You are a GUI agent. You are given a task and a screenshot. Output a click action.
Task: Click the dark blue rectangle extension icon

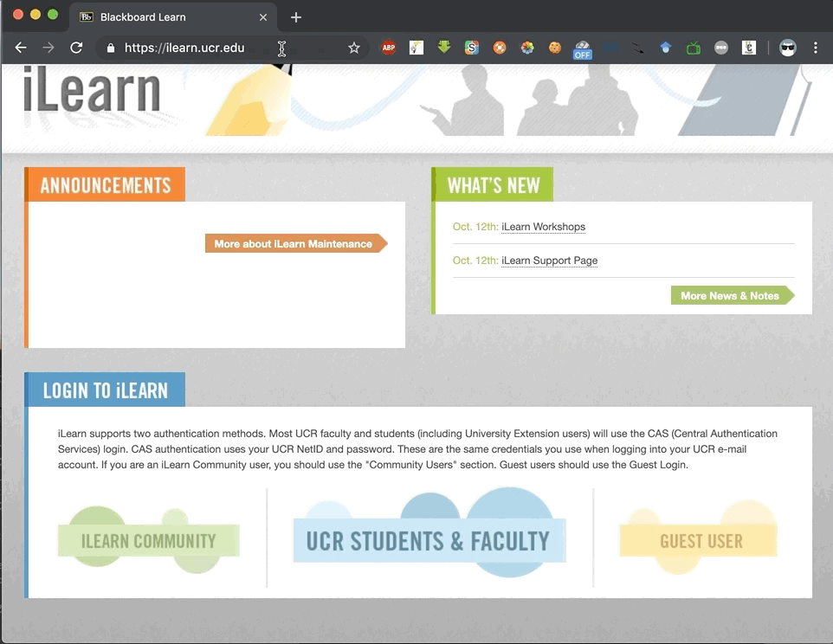pyautogui.click(x=610, y=48)
